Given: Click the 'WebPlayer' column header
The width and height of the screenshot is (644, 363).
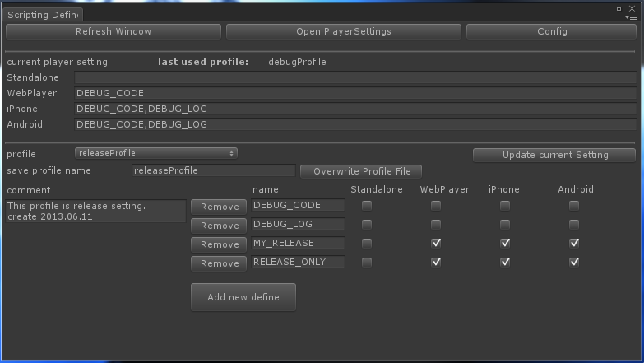Looking at the screenshot, I should pos(444,189).
